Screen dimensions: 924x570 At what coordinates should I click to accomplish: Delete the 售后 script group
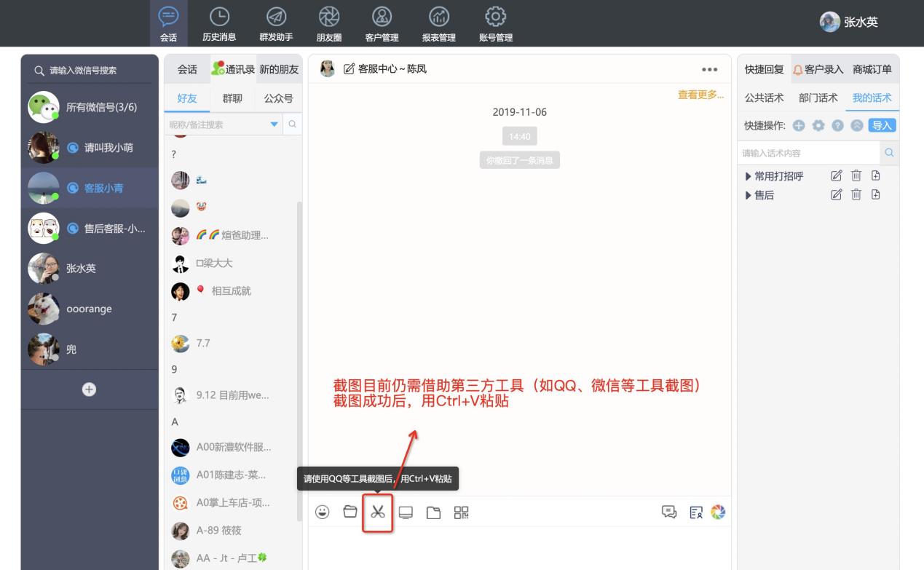[x=856, y=194]
